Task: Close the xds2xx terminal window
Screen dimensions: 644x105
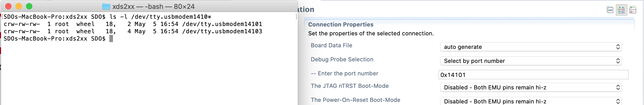Action: (x=8, y=6)
